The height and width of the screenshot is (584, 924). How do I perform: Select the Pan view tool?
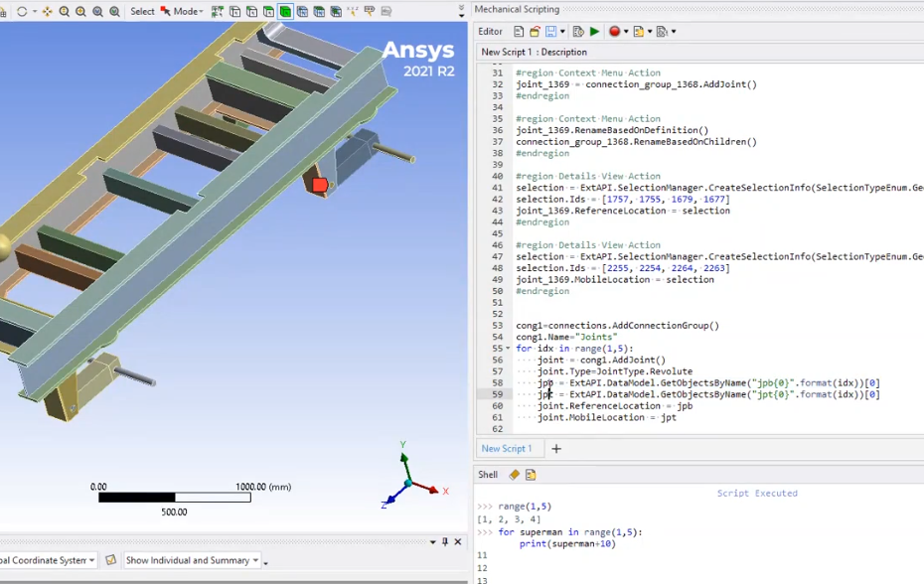pos(48,11)
